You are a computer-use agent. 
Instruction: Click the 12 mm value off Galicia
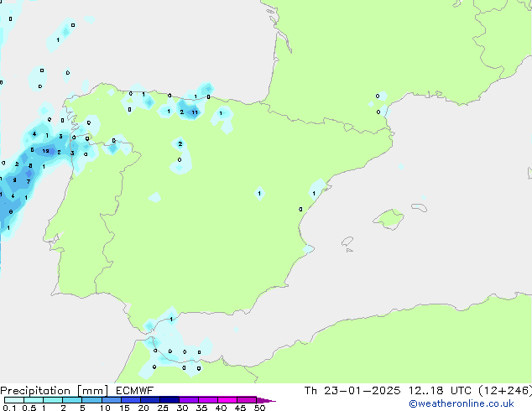tap(46, 151)
